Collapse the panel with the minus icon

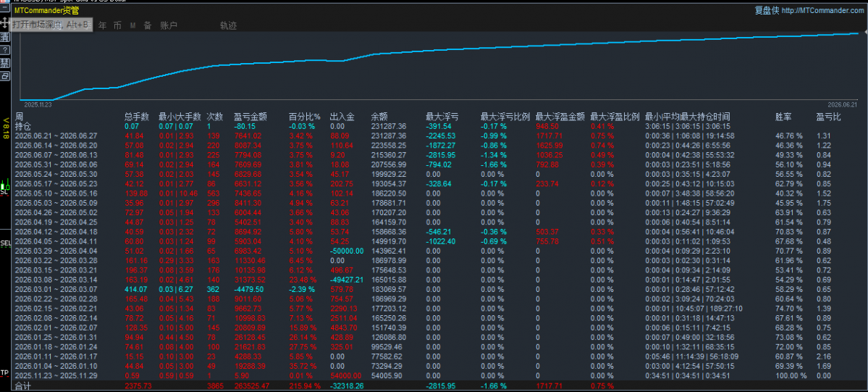click(4, 9)
